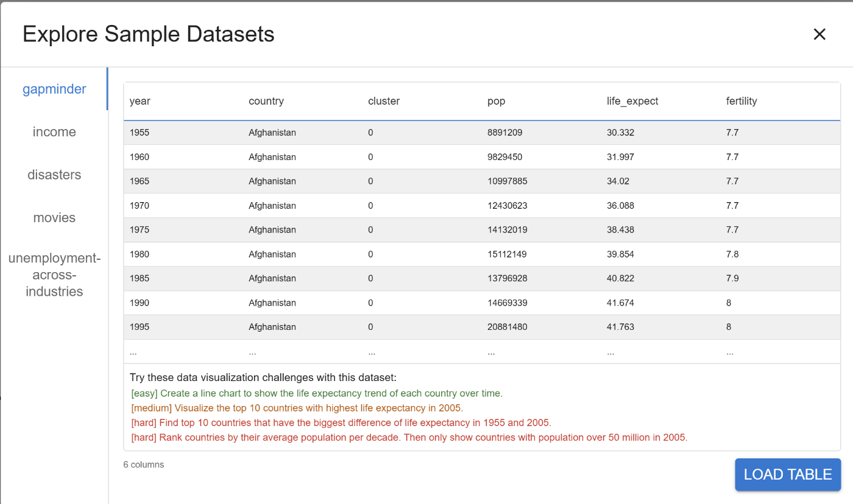Close the Explore Sample Datasets dialog
The width and height of the screenshot is (853, 504).
[819, 34]
